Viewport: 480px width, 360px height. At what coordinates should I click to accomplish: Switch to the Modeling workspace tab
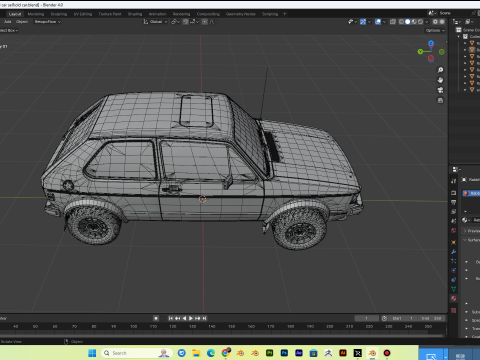36,14
